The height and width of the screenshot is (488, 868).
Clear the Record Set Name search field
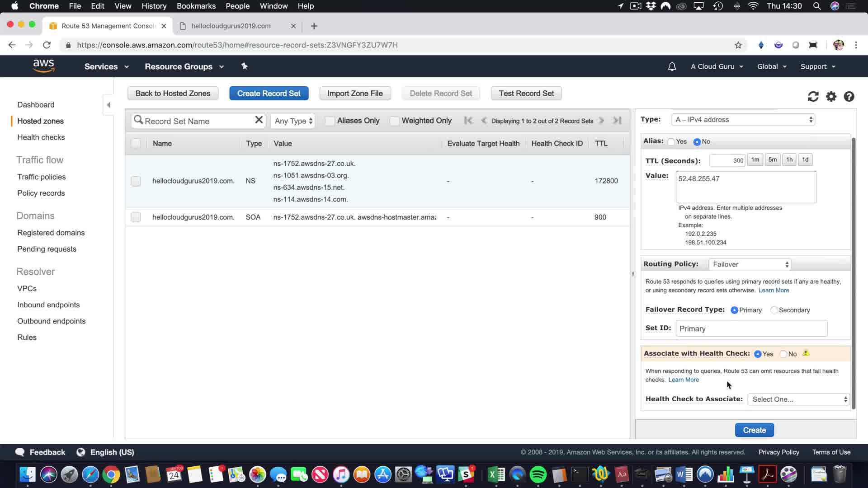click(x=259, y=120)
